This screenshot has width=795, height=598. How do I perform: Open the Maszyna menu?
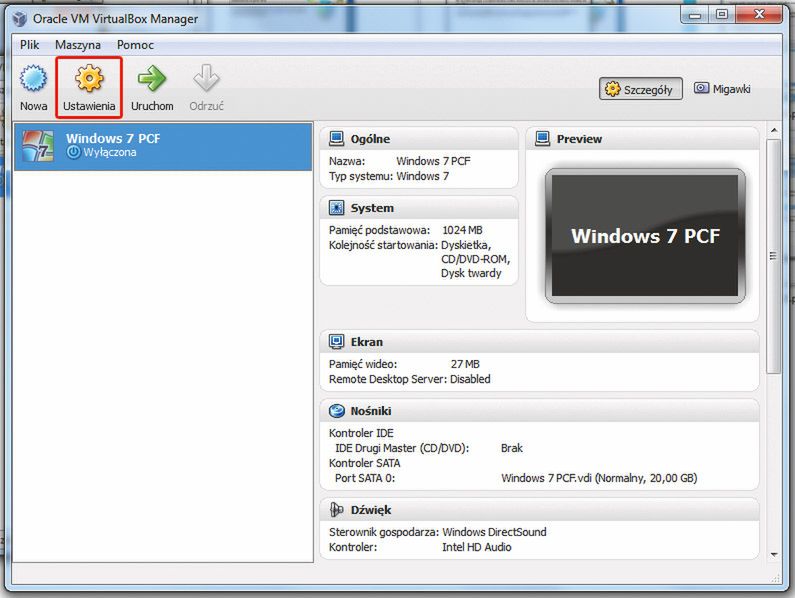[x=78, y=45]
